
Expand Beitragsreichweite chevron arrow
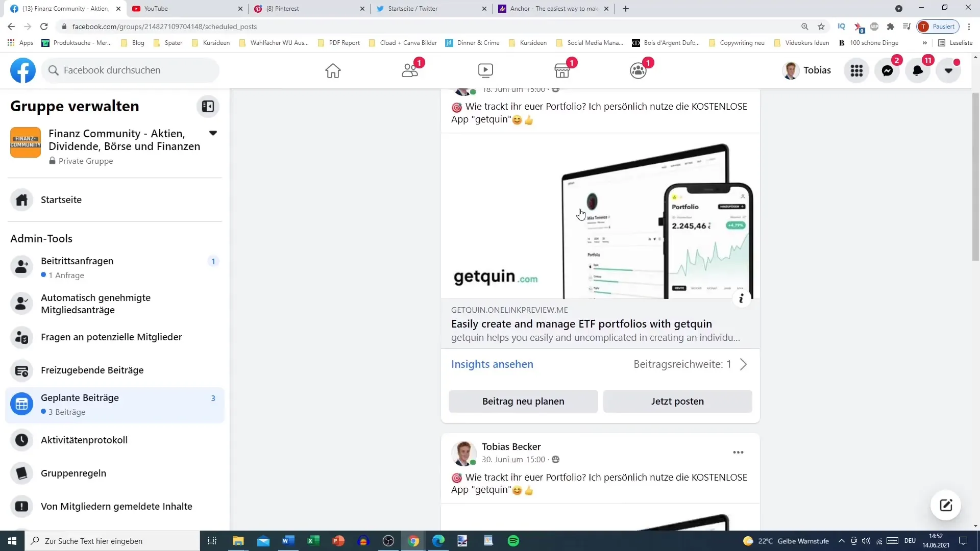(743, 364)
